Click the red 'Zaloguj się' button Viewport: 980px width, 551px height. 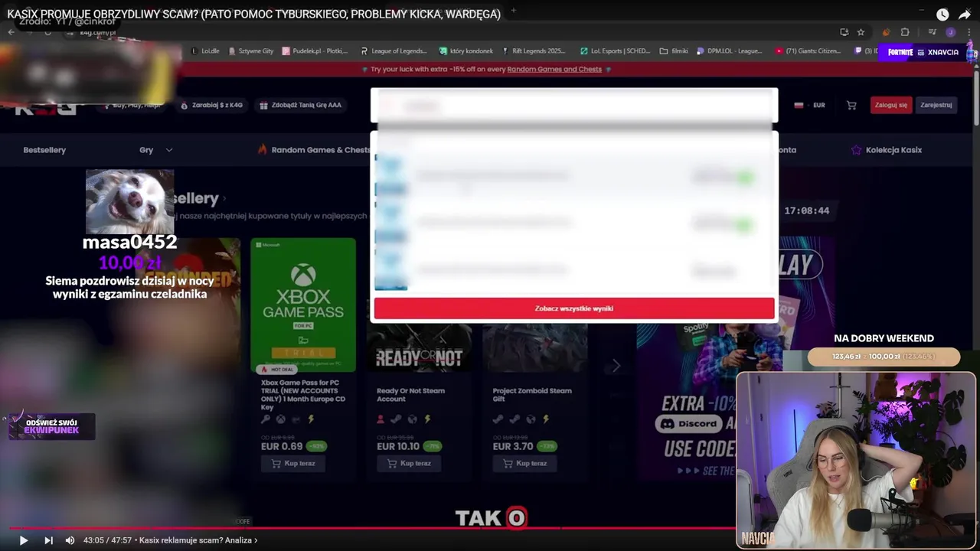[891, 105]
